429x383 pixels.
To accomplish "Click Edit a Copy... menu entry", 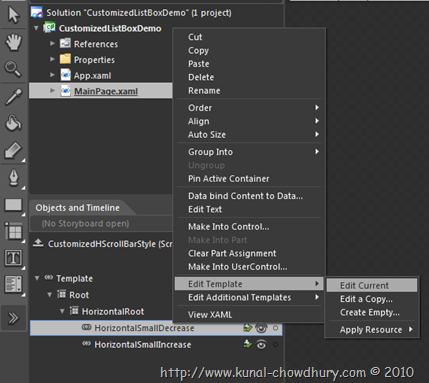I will (366, 299).
